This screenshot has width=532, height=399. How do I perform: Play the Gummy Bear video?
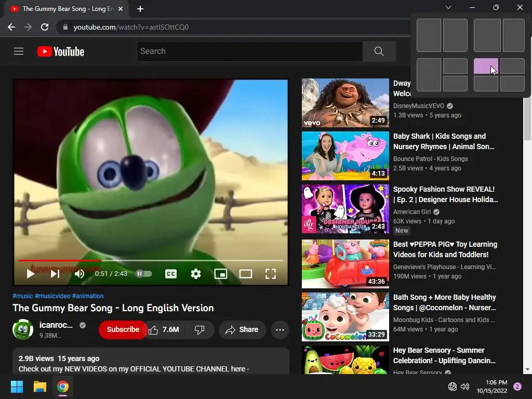[31, 273]
